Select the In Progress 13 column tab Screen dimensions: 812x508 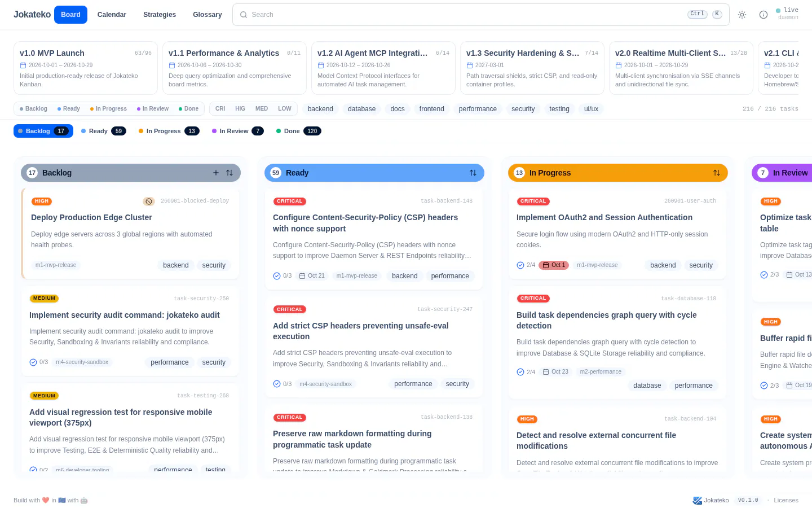(169, 131)
